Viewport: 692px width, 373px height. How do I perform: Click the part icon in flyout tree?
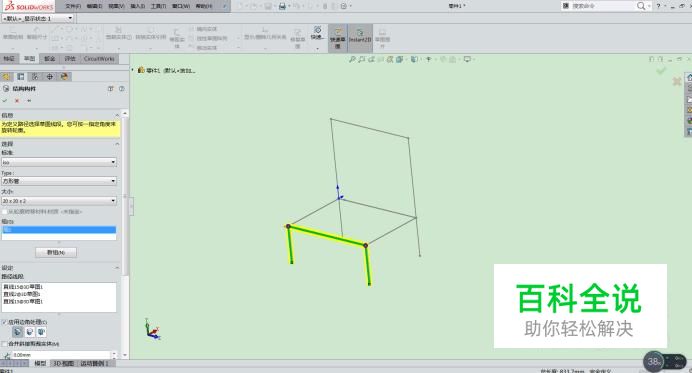[141, 70]
